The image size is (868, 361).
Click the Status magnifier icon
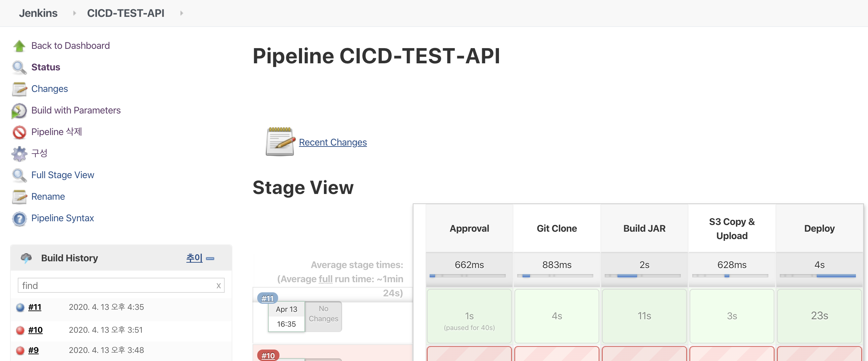[19, 67]
